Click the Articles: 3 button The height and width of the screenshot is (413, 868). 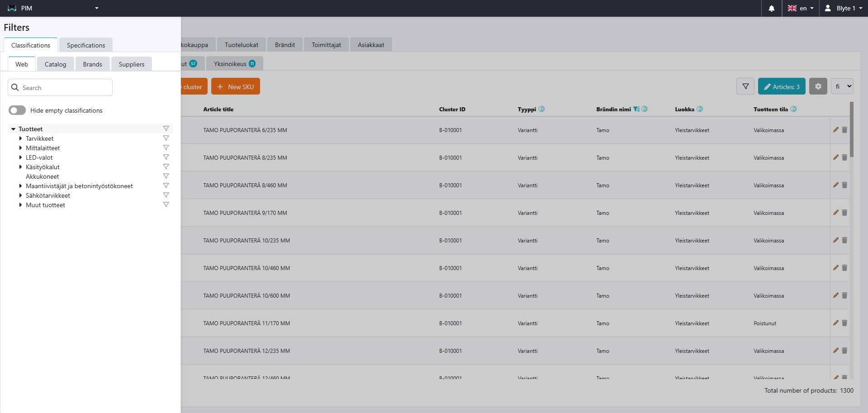click(x=781, y=86)
